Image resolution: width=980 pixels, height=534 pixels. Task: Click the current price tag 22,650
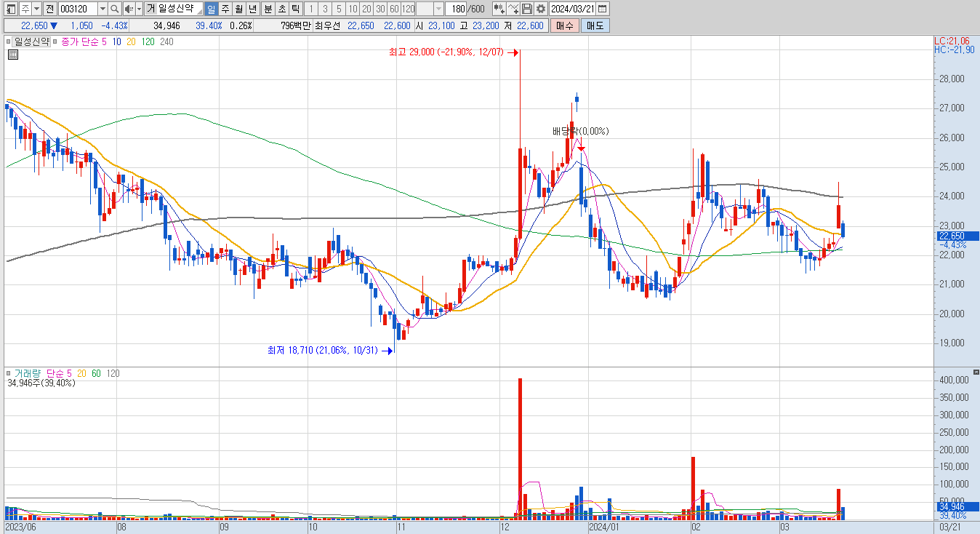[956, 236]
